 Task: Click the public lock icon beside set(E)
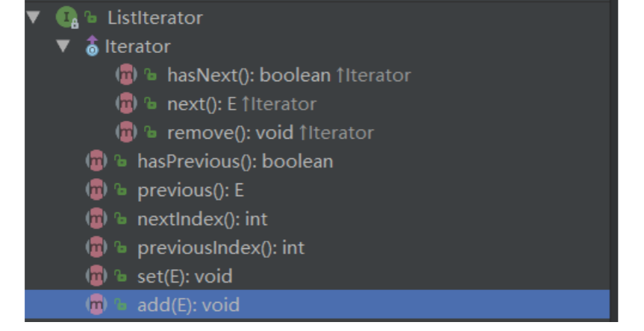[x=121, y=277]
